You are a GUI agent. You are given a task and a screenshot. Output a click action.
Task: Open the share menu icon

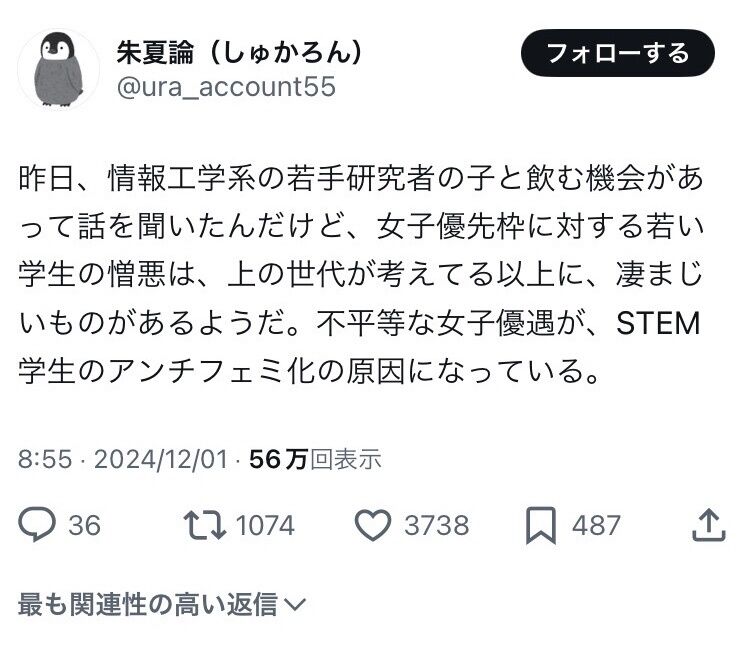click(x=707, y=524)
